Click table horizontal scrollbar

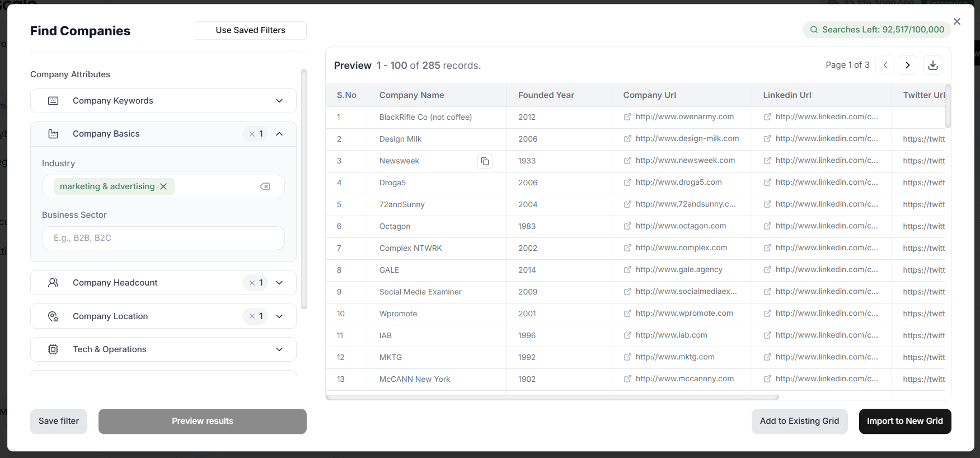[552, 398]
